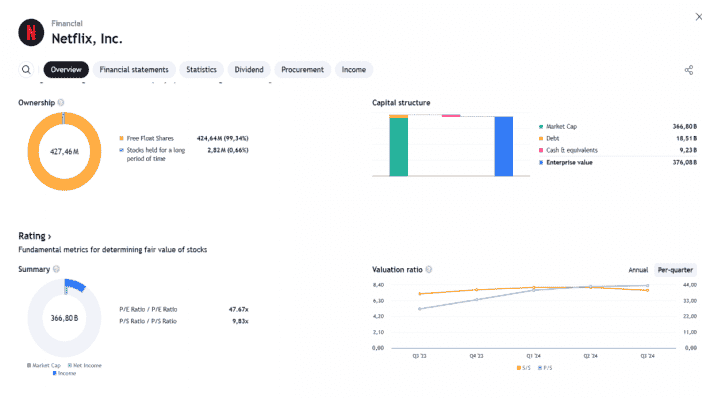Switch to the Income tab
Image resolution: width=703 pixels, height=398 pixels.
click(x=354, y=69)
